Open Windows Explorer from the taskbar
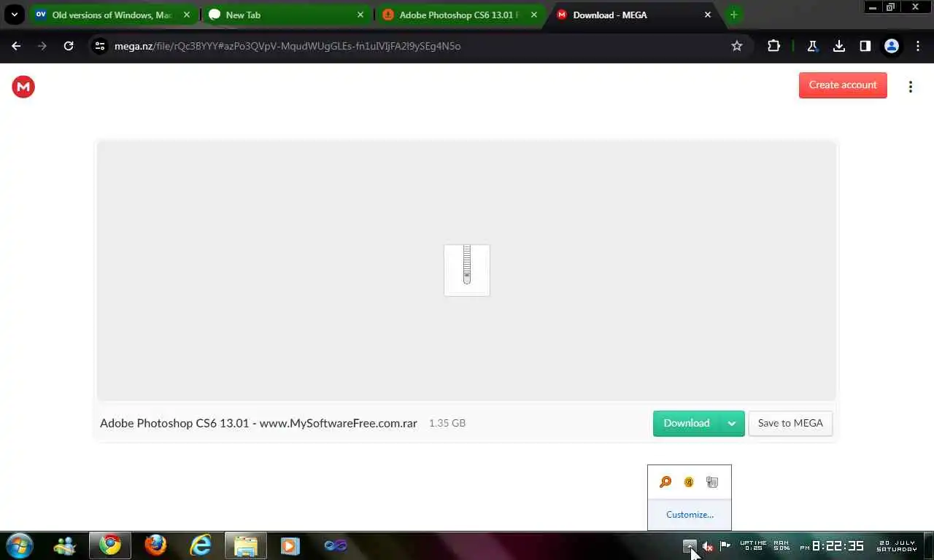The width and height of the screenshot is (934, 560). tap(246, 545)
